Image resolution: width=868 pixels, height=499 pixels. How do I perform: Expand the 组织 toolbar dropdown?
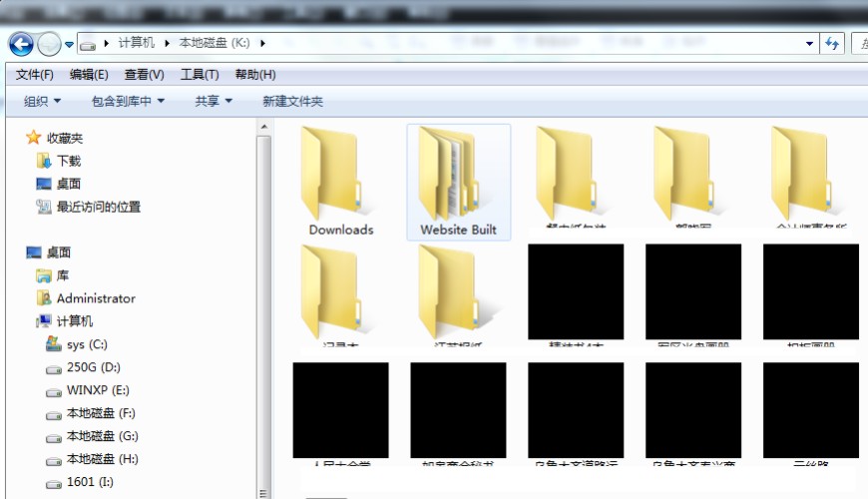coord(42,101)
